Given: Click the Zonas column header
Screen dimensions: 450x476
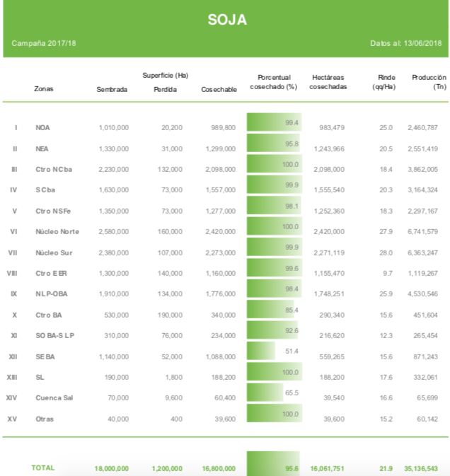Looking at the screenshot, I should coord(43,89).
